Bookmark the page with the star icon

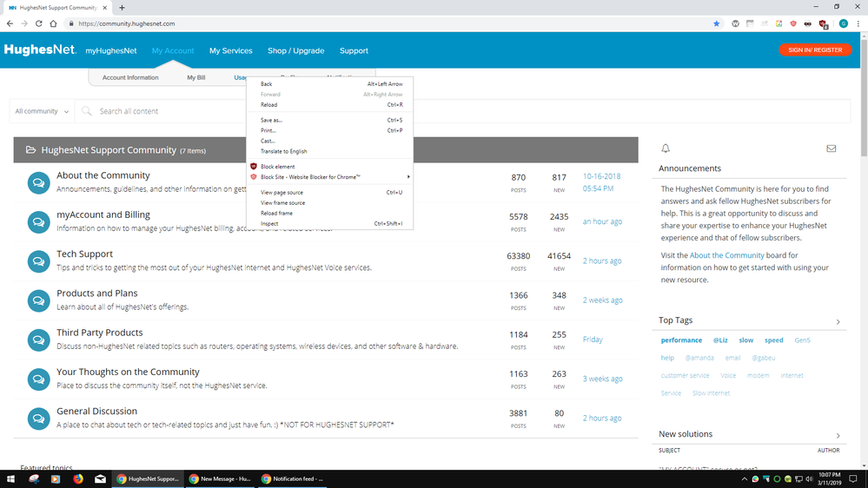716,23
